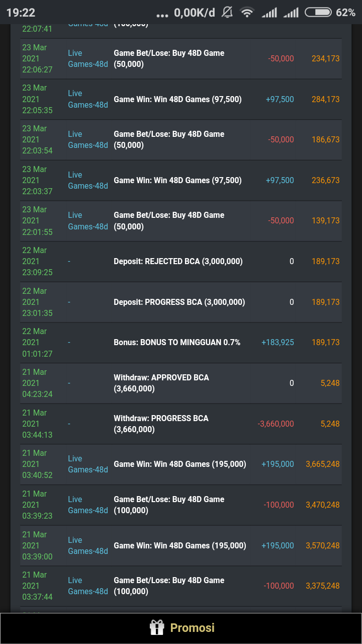
Task: Tap the three dots in status bar
Action: (x=163, y=14)
